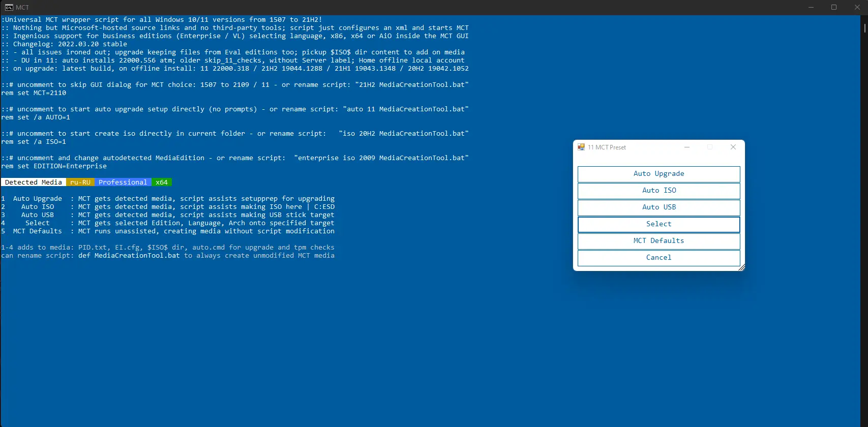Choose Auto ISO button in preset dialog

point(659,191)
